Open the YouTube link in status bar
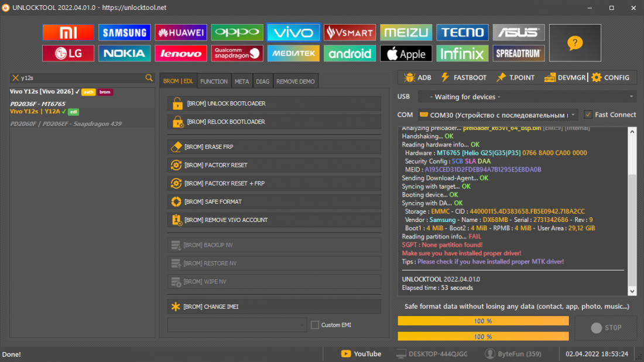 click(x=361, y=354)
